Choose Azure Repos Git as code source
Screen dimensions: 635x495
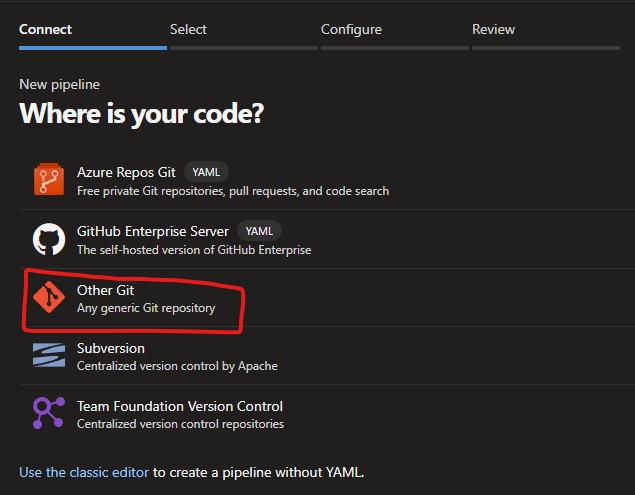327,180
